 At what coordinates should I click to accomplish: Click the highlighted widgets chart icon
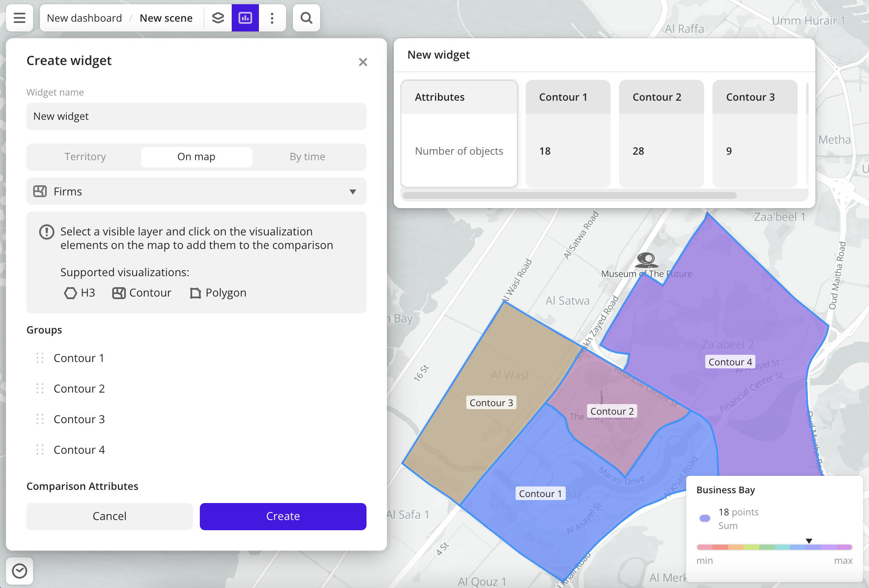pyautogui.click(x=245, y=18)
